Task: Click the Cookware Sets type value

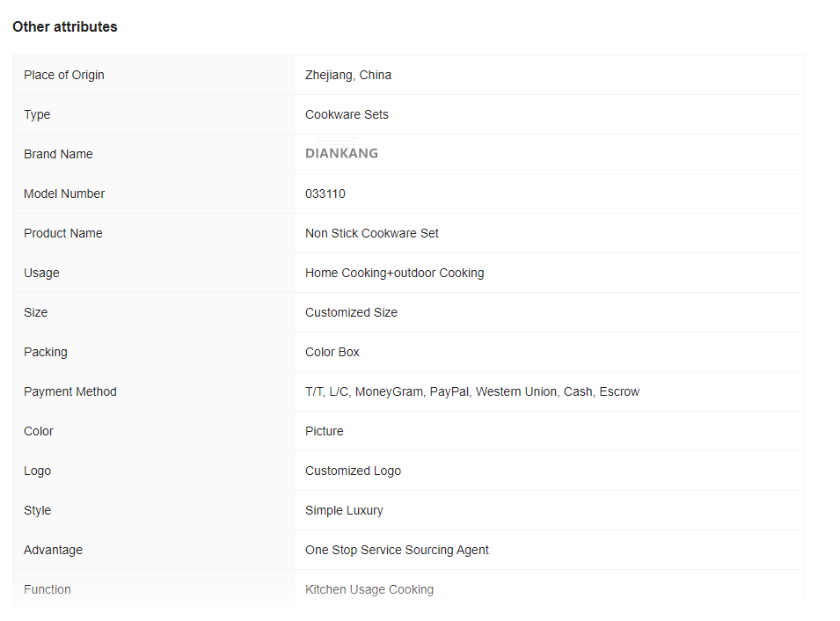Action: coord(347,114)
